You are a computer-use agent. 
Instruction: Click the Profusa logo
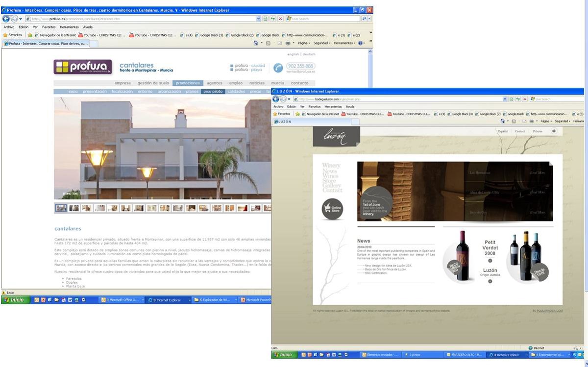pyautogui.click(x=82, y=67)
